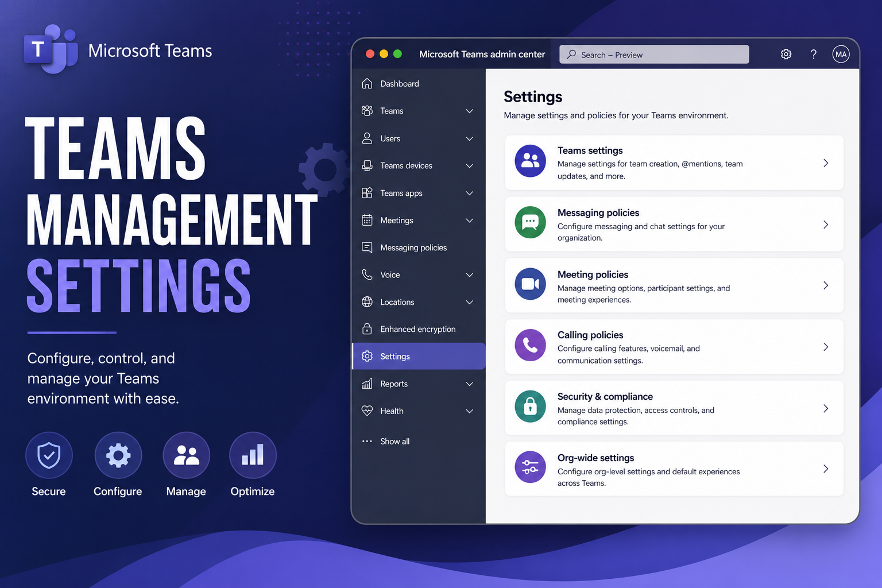This screenshot has height=588, width=882.
Task: Click the Users person icon in sidebar
Action: (367, 138)
